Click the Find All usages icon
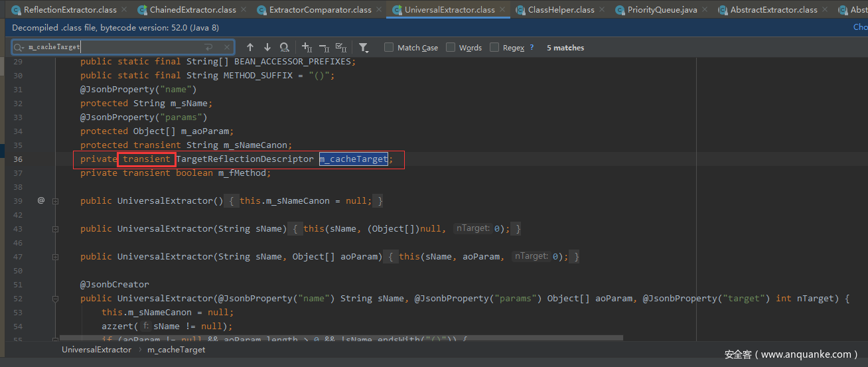868x367 pixels. [x=285, y=47]
